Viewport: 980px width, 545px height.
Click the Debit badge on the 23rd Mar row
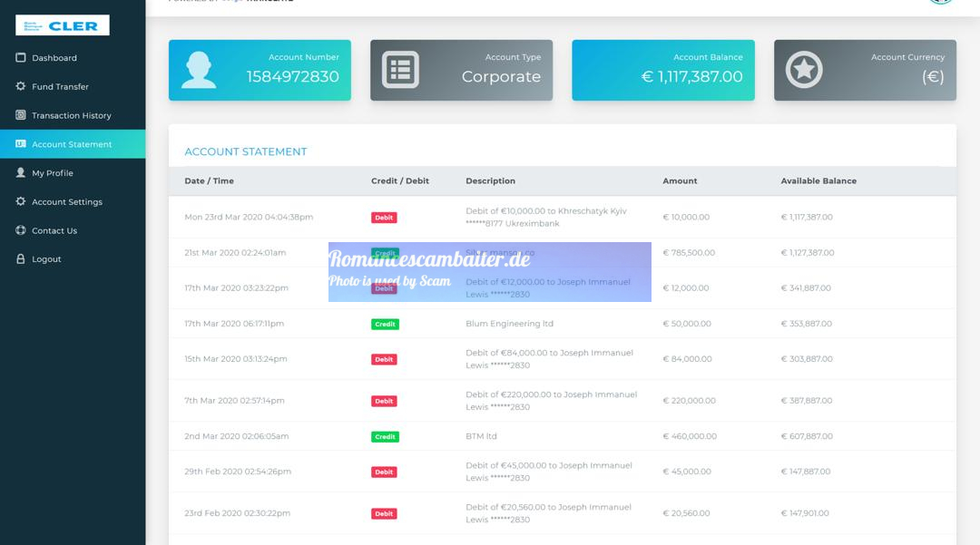tap(384, 218)
